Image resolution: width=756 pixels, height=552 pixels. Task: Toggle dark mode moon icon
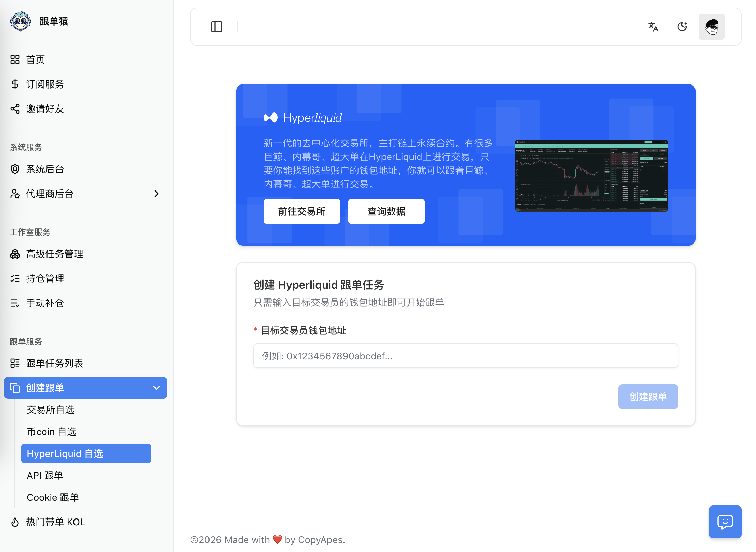[683, 27]
